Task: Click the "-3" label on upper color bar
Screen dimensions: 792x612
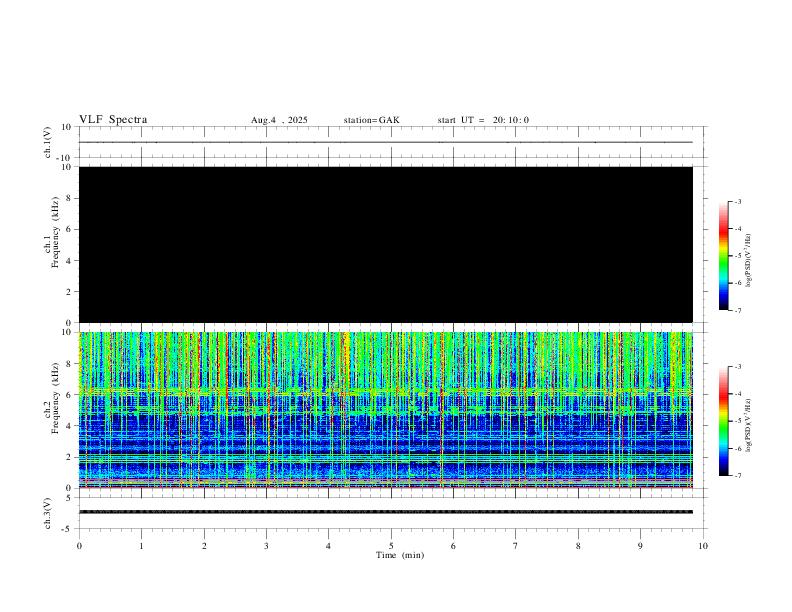Action: 737,201
